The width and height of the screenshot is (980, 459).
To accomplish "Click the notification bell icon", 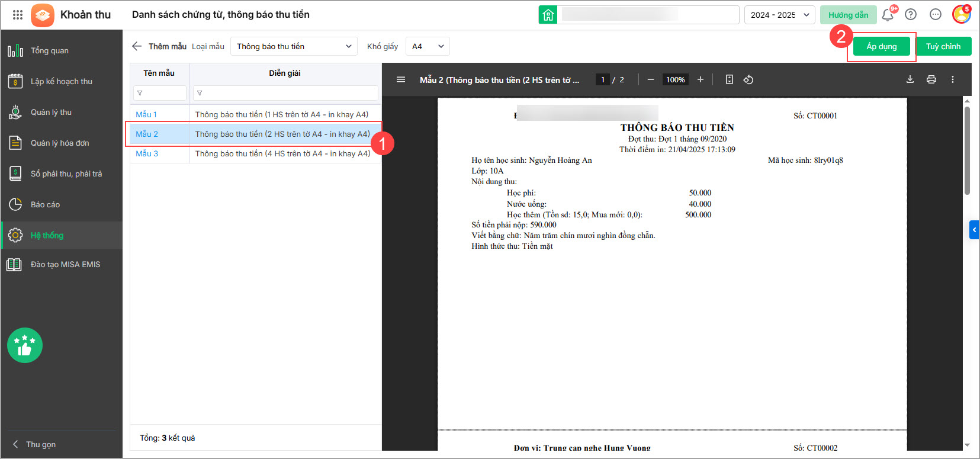I will pyautogui.click(x=887, y=15).
